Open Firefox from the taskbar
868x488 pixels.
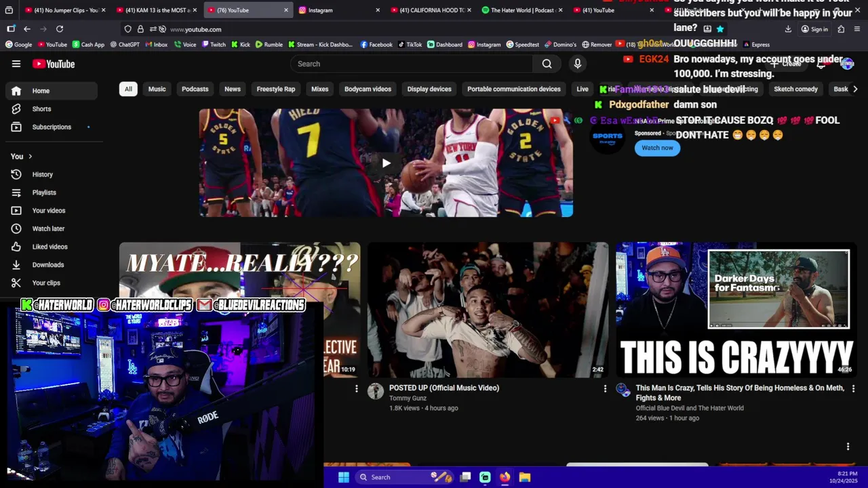(505, 477)
